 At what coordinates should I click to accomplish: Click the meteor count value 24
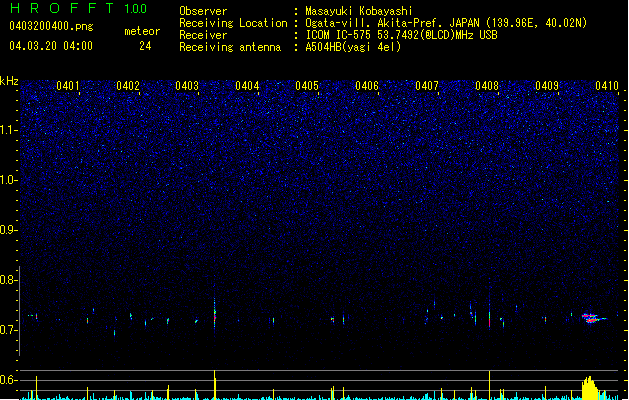tap(145, 46)
